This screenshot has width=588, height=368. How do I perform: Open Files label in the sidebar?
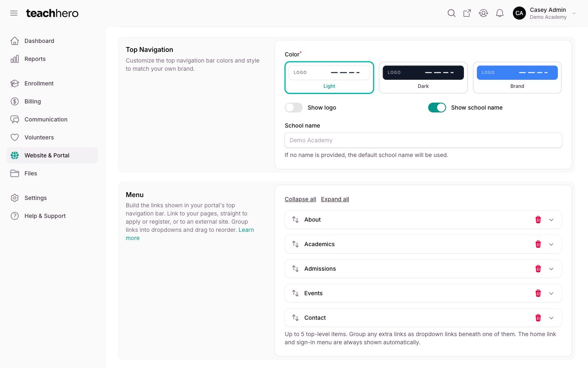coord(31,173)
